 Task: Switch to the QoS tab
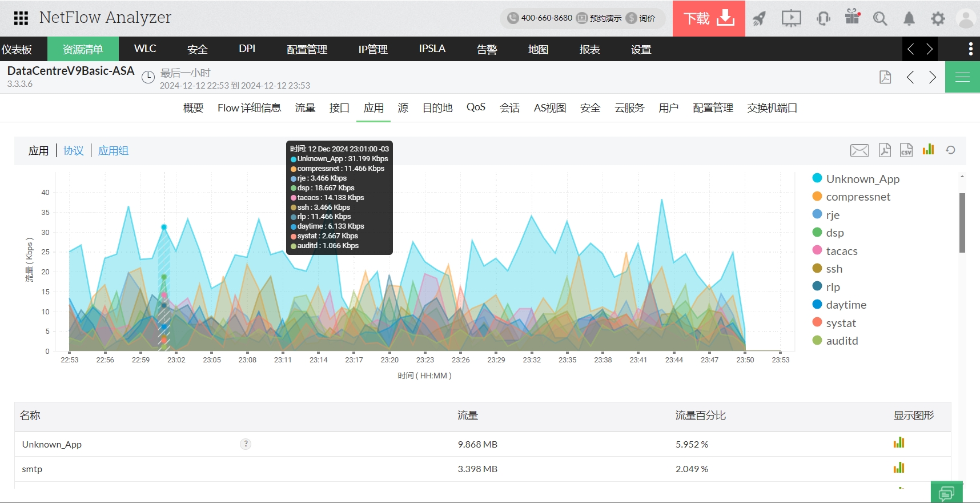pos(475,107)
